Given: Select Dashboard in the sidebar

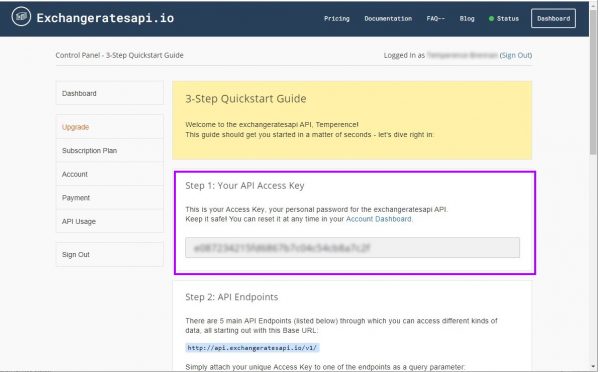Looking at the screenshot, I should click(109, 93).
